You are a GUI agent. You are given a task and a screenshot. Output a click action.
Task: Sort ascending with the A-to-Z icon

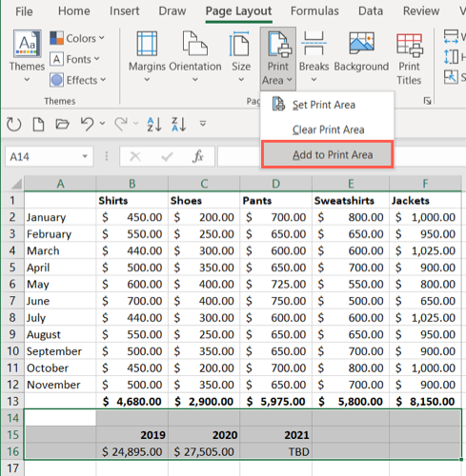click(x=154, y=125)
